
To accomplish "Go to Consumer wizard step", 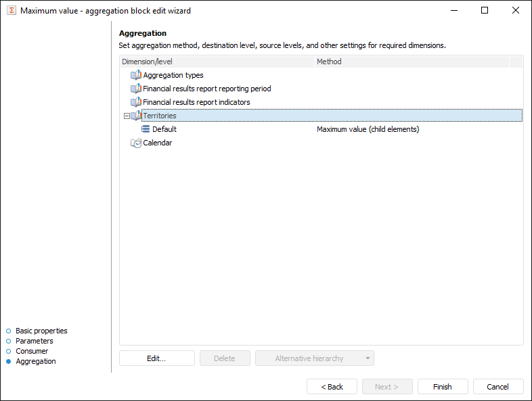I will click(32, 351).
